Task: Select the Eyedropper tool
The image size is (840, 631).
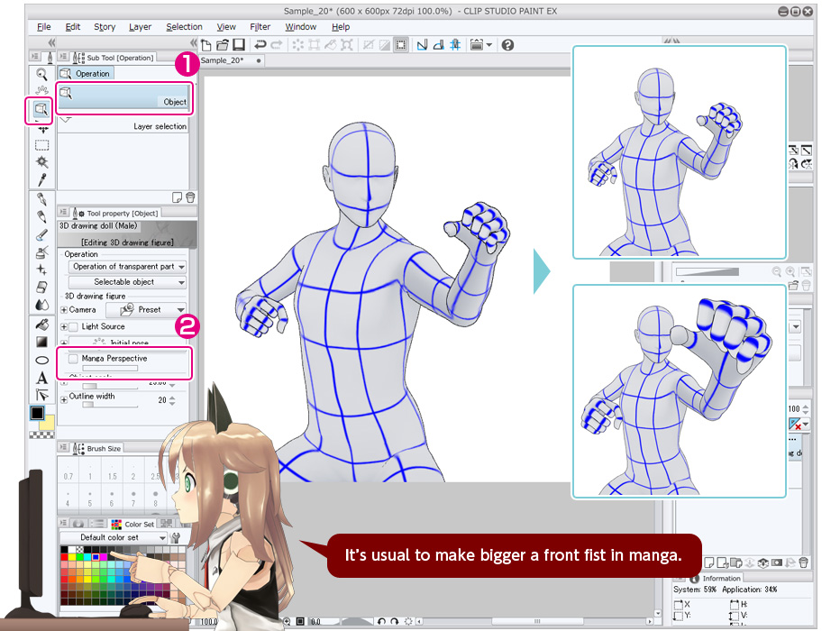Action: tap(41, 179)
